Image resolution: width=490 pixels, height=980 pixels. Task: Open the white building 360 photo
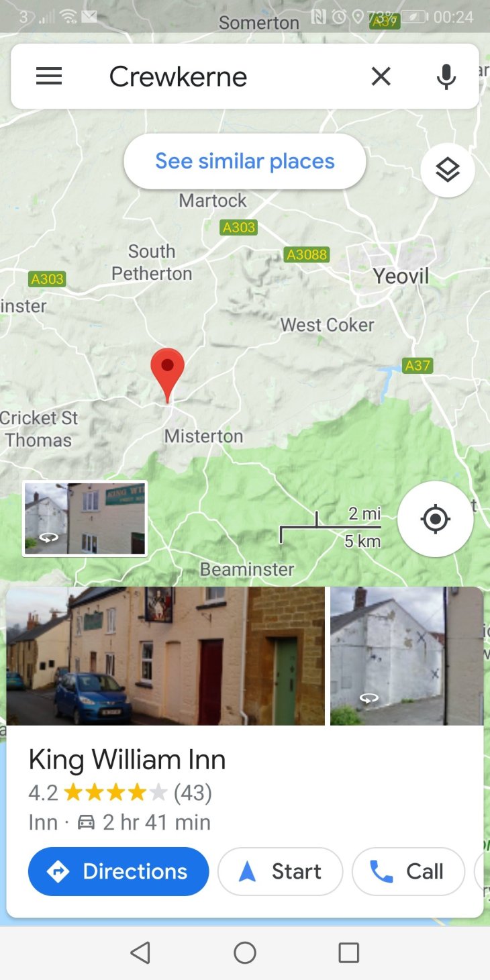point(407,656)
